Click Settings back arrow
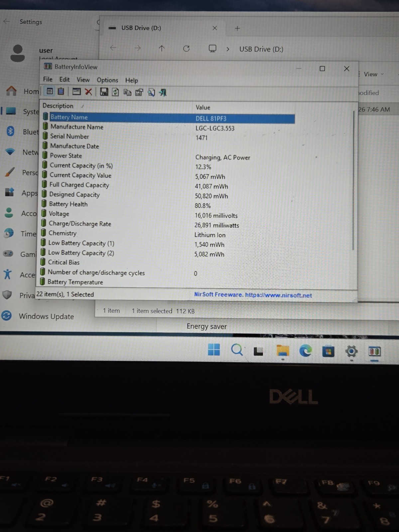The image size is (399, 532). [x=7, y=21]
